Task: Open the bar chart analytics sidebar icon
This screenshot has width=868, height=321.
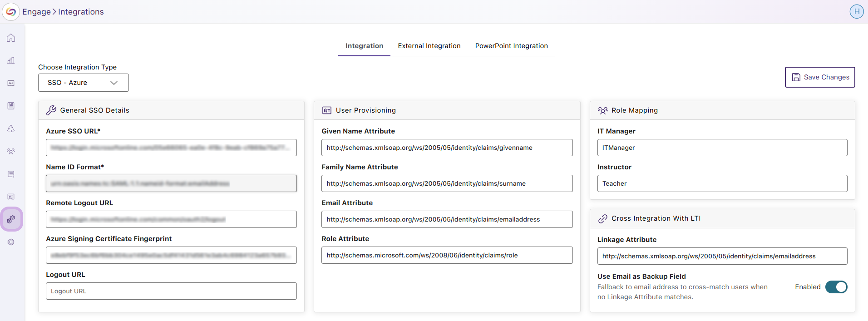Action: pyautogui.click(x=11, y=60)
